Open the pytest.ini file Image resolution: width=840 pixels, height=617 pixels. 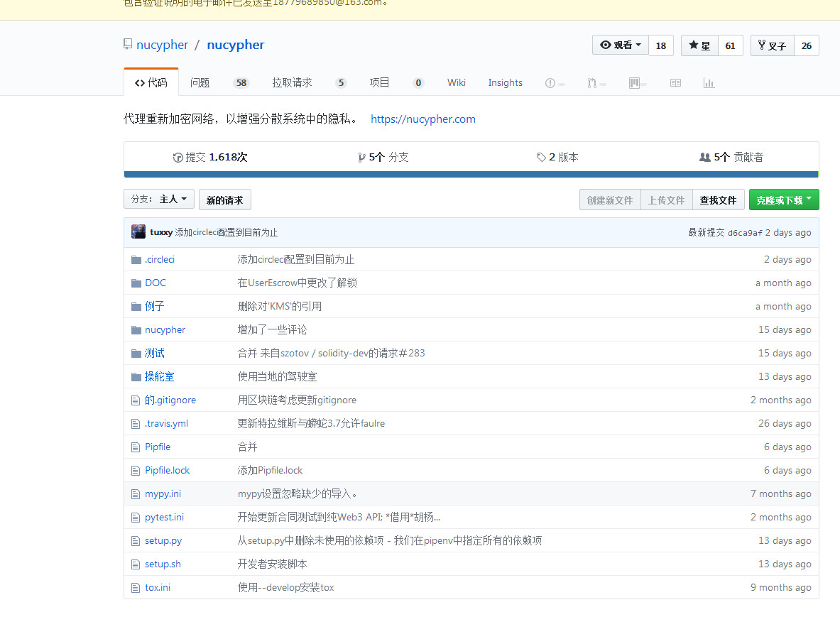click(164, 517)
